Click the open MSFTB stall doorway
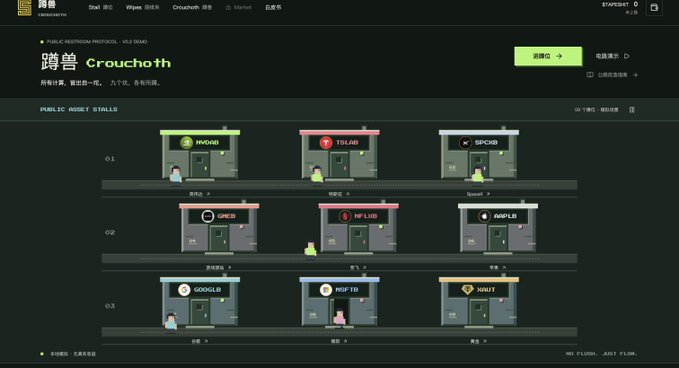The image size is (679, 368). click(340, 313)
